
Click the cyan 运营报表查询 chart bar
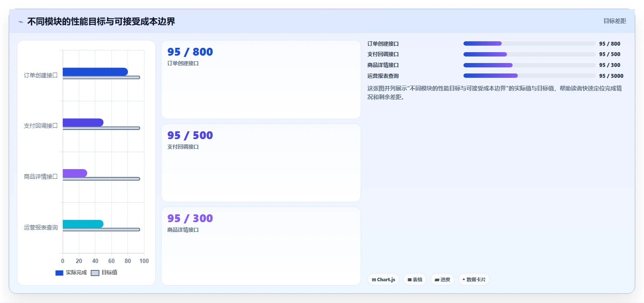point(83,224)
